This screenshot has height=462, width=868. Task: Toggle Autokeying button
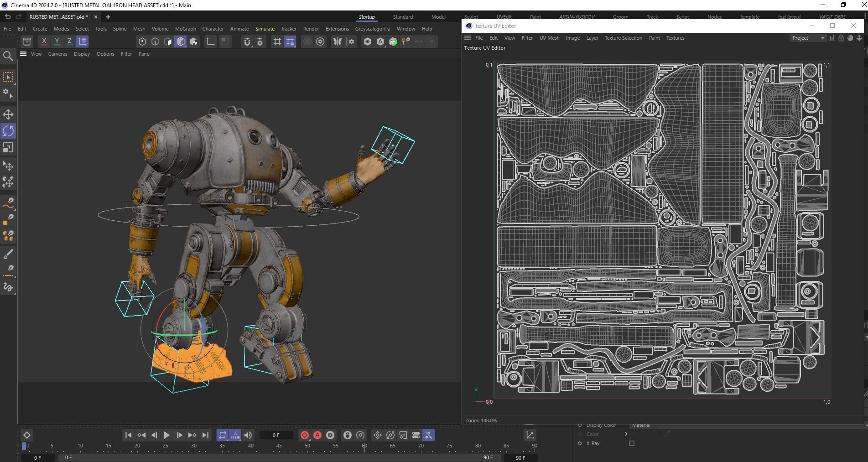(x=317, y=435)
